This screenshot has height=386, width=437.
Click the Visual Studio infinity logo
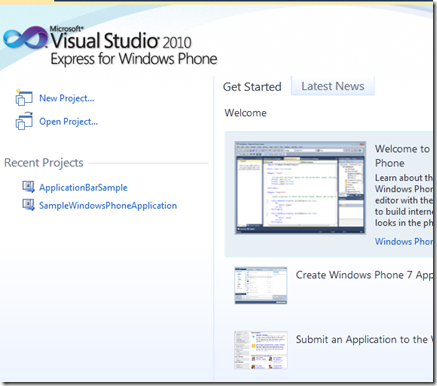point(26,38)
